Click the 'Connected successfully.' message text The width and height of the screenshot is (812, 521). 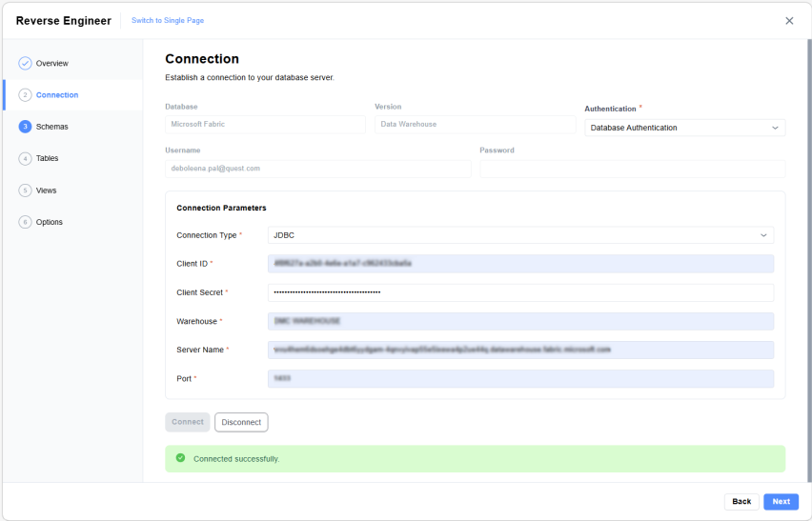236,459
